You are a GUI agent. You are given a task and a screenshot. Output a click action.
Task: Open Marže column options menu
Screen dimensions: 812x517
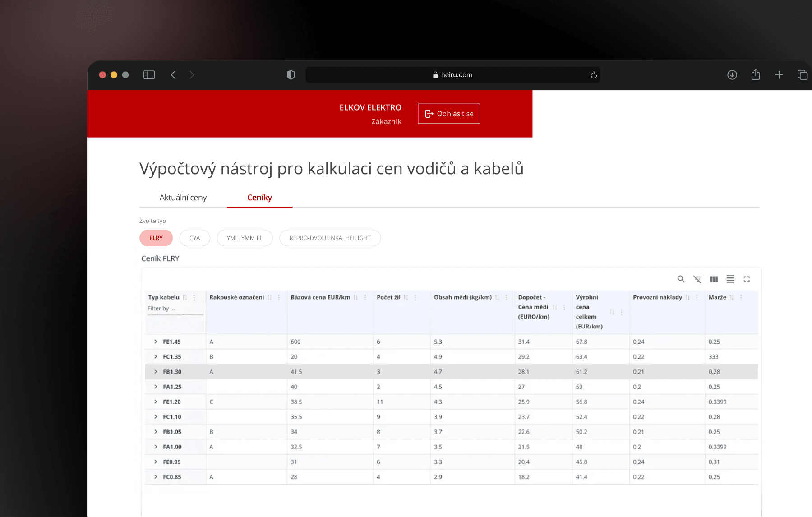(x=741, y=297)
